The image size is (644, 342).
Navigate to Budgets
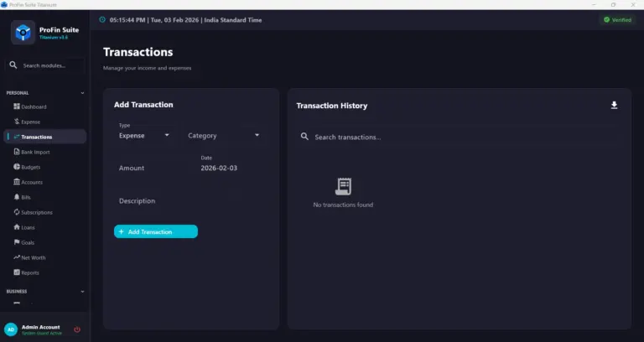coord(44,167)
